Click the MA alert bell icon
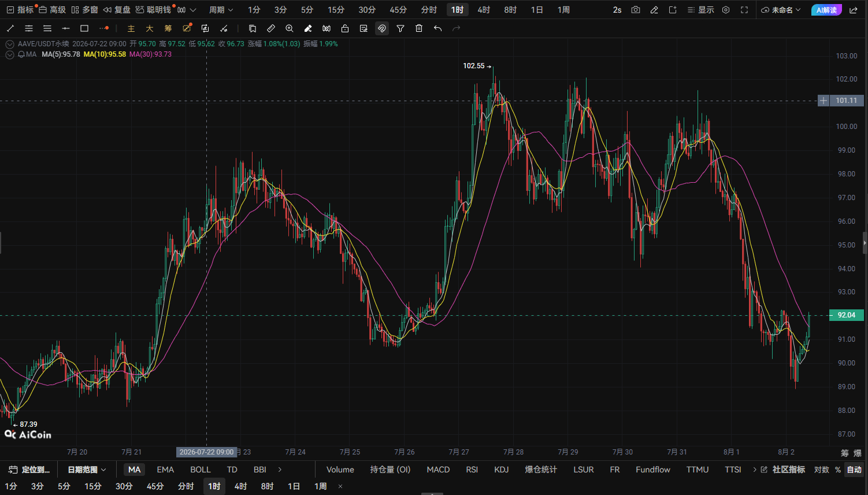Viewport: 868px width, 495px height. tap(21, 54)
